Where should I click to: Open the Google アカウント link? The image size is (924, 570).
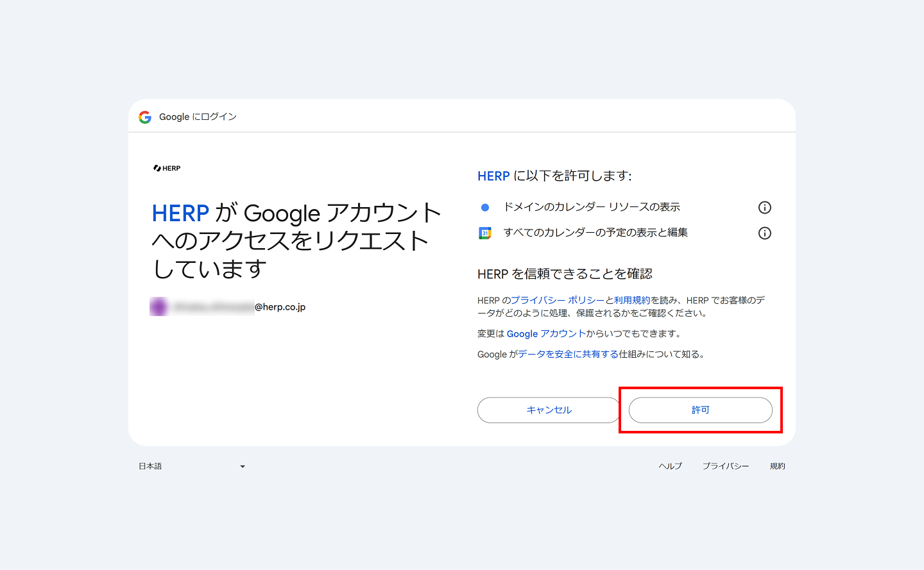pyautogui.click(x=546, y=333)
